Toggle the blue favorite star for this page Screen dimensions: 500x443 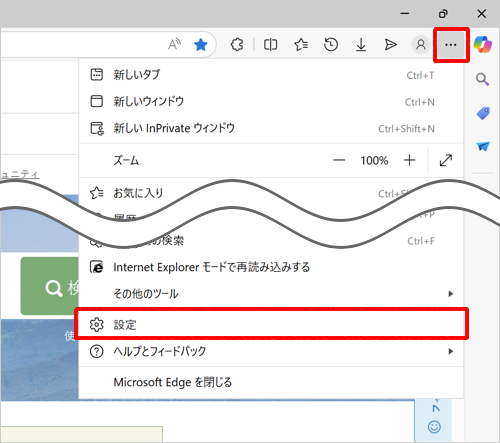201,45
